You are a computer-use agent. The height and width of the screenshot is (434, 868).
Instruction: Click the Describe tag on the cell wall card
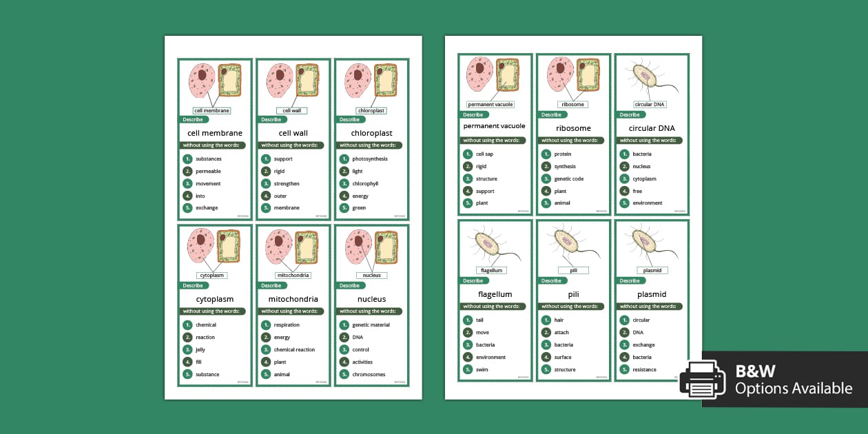click(271, 119)
